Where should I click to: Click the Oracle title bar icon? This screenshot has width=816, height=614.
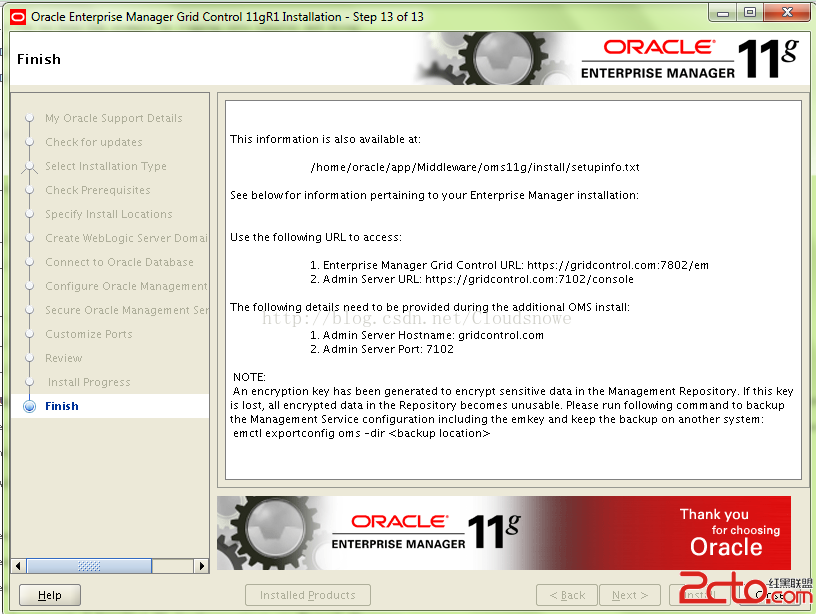(18, 17)
